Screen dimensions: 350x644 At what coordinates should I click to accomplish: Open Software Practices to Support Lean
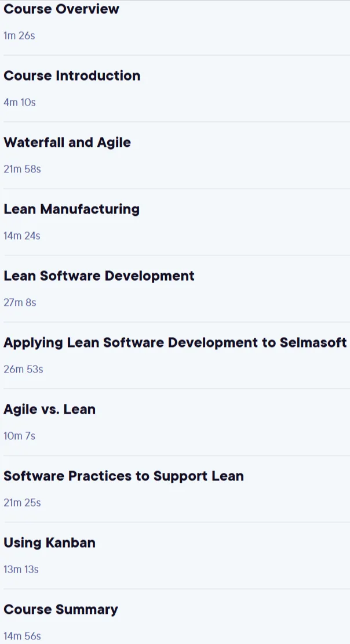tap(123, 476)
